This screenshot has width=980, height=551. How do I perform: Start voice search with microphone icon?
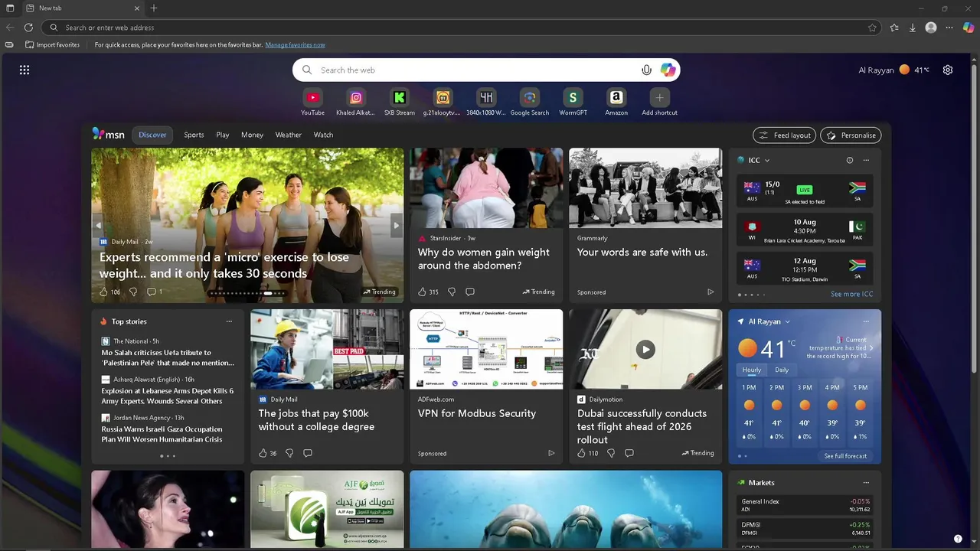[x=646, y=70]
